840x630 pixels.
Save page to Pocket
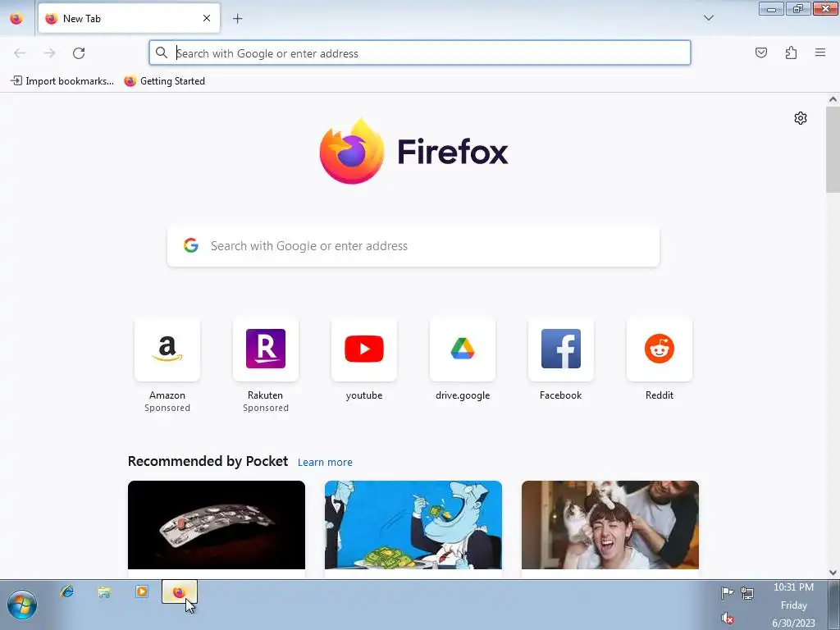760,52
